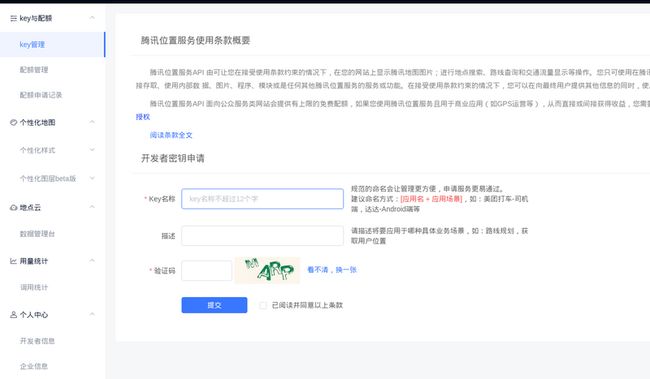Screen dimensions: 650x379
Task: Collapse the 个性化地图 section chevron
Action: pyautogui.click(x=92, y=122)
